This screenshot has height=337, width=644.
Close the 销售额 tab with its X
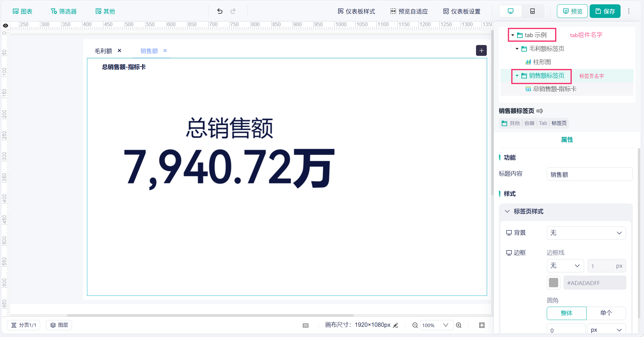pos(165,51)
